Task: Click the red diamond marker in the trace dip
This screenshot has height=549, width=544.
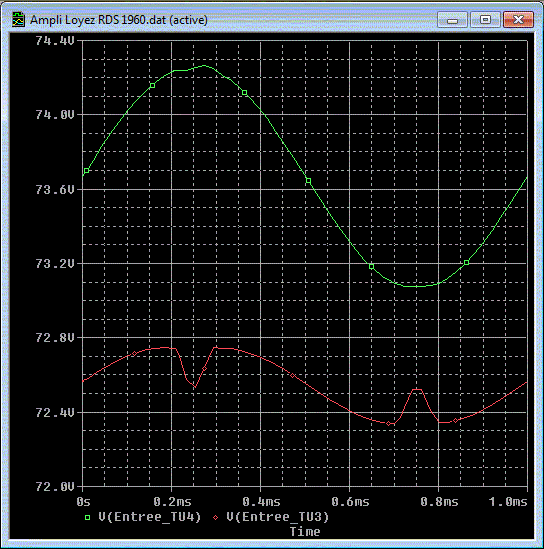Action: coord(204,369)
